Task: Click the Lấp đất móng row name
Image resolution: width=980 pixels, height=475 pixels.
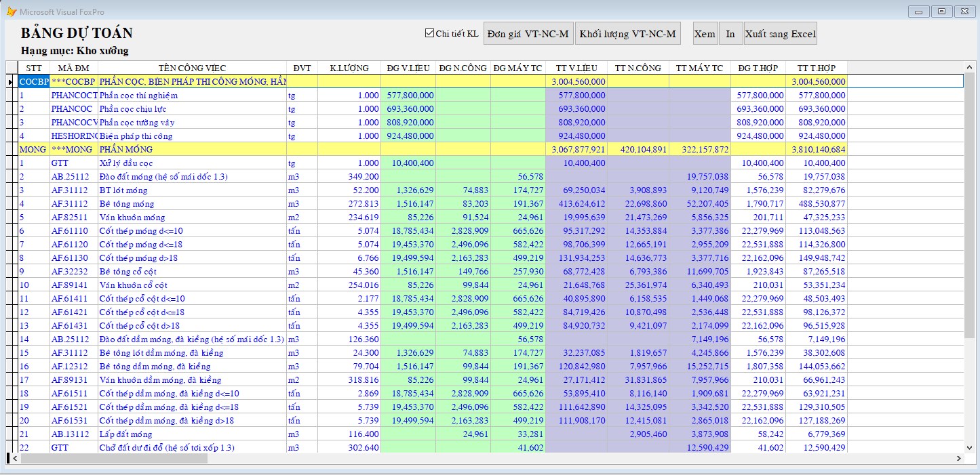Action: (x=125, y=434)
